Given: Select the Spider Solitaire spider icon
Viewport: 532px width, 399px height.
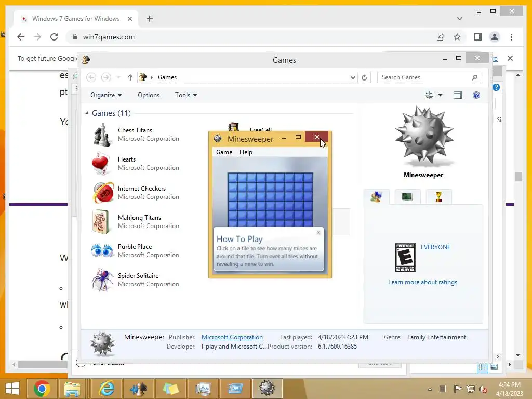Looking at the screenshot, I should point(102,280).
